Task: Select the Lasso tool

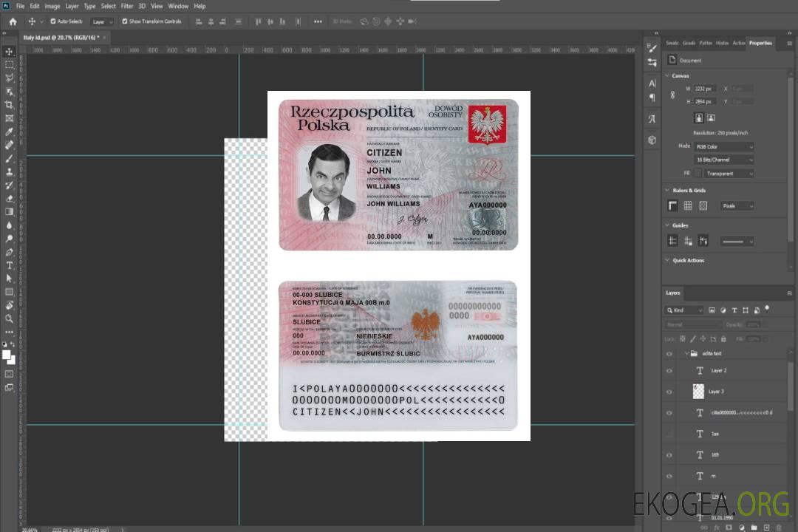Action: 9,78
